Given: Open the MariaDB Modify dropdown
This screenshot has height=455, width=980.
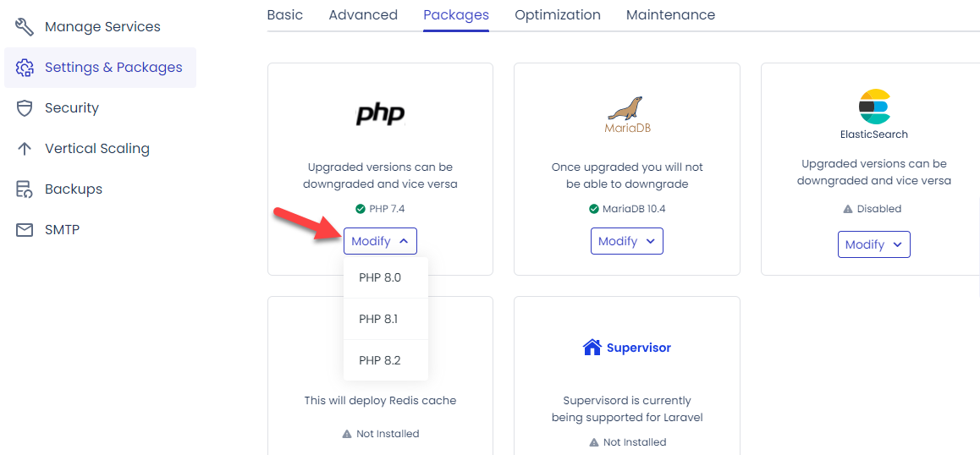Looking at the screenshot, I should click(626, 241).
